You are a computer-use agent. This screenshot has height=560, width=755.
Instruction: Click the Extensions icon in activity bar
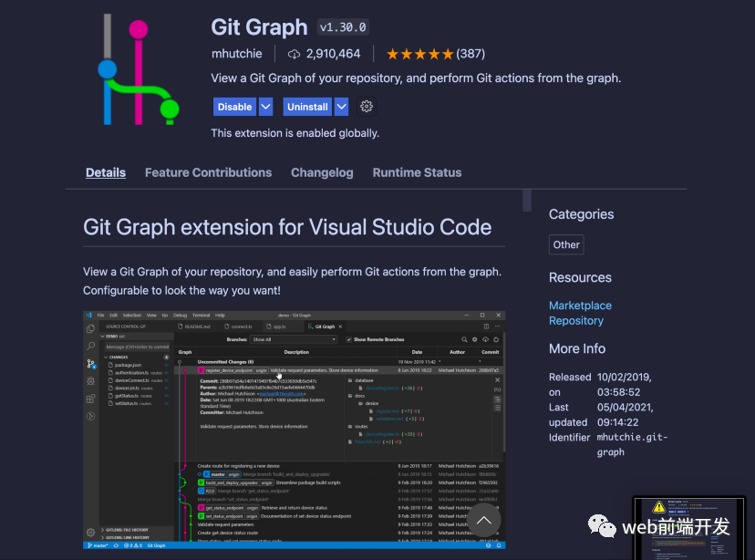(90, 399)
